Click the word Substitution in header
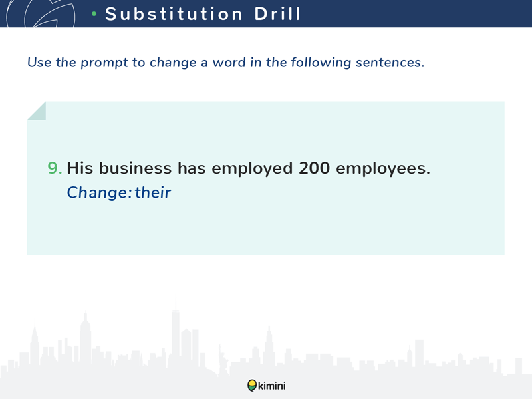The height and width of the screenshot is (399, 532). (174, 14)
